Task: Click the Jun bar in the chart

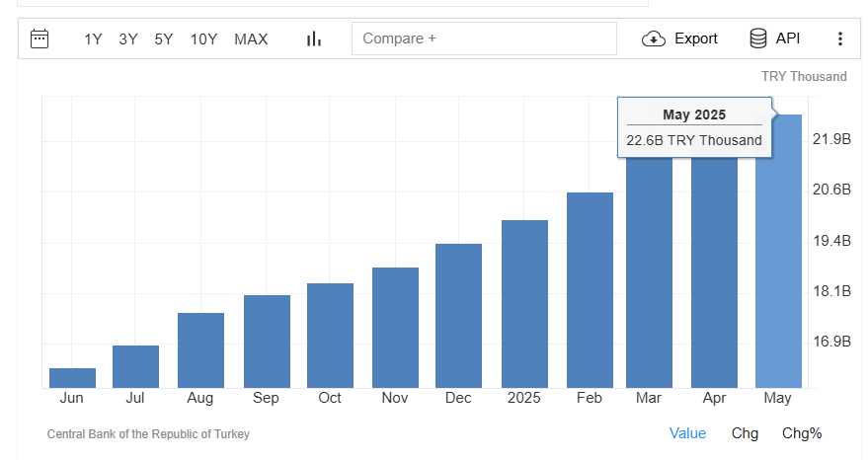Action: [x=72, y=378]
